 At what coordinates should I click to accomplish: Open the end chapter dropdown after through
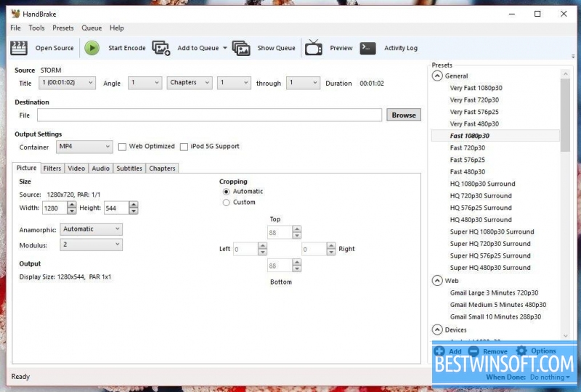click(303, 83)
